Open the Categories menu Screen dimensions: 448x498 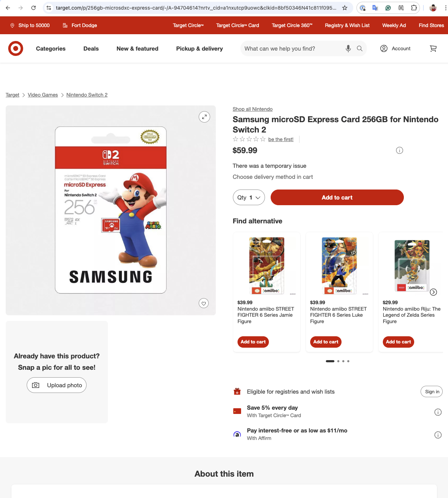click(x=51, y=48)
